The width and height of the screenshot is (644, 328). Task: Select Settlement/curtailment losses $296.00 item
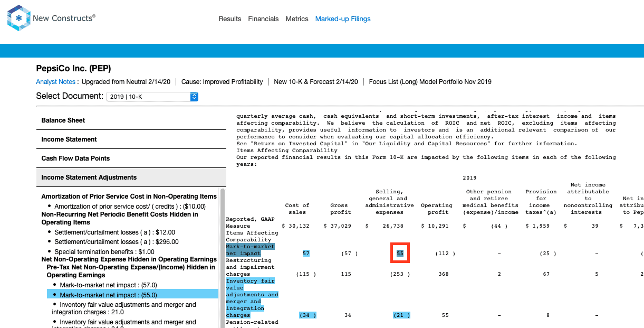pos(117,242)
